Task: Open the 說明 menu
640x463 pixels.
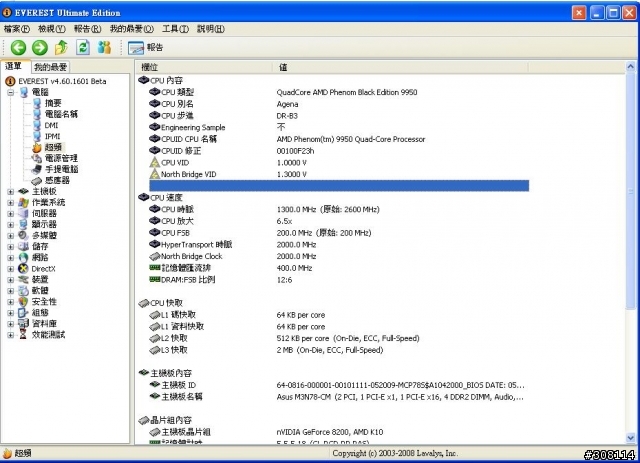Action: coord(211,29)
